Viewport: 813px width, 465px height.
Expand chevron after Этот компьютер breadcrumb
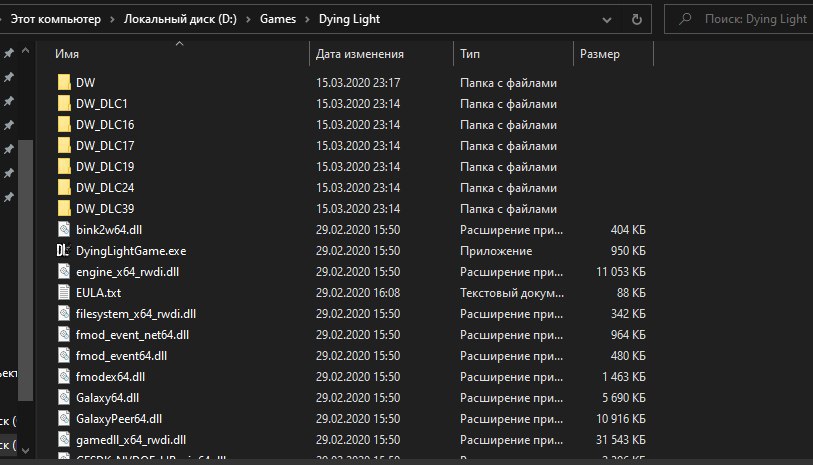(x=112, y=20)
